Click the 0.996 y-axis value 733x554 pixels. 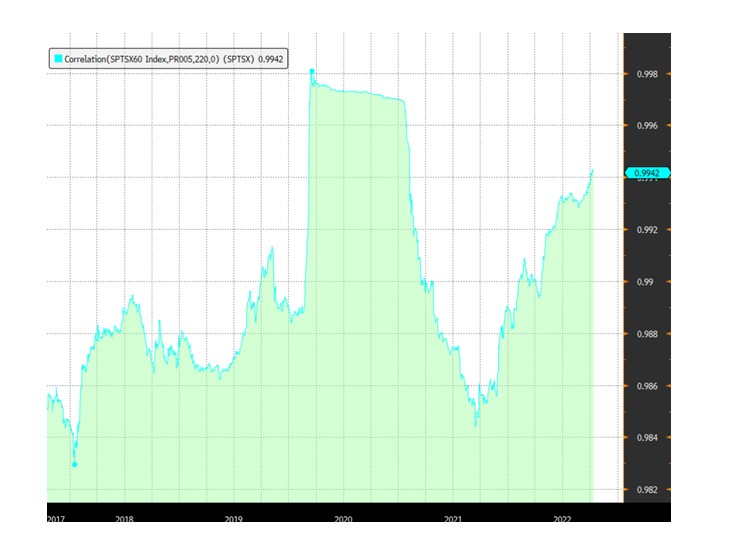coord(646,126)
